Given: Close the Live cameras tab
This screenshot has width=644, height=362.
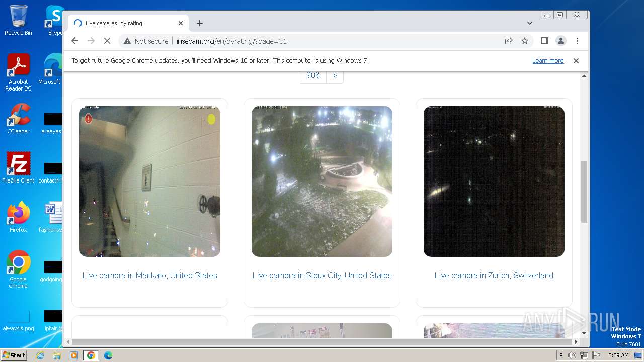Looking at the screenshot, I should click(181, 23).
